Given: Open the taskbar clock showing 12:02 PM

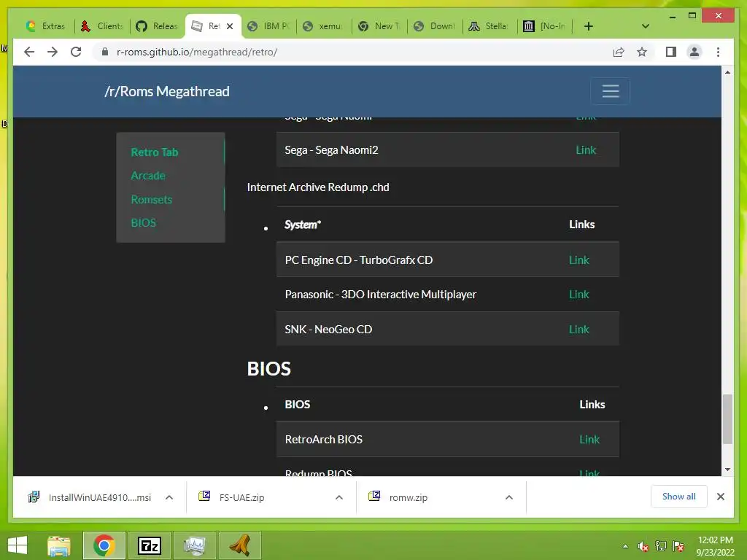Looking at the screenshot, I should pos(715,546).
